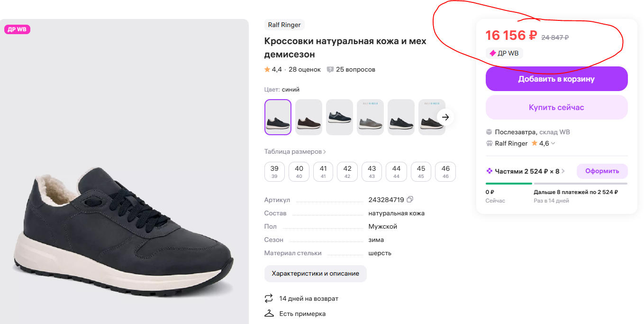Click the Оформить installment button

tap(602, 171)
